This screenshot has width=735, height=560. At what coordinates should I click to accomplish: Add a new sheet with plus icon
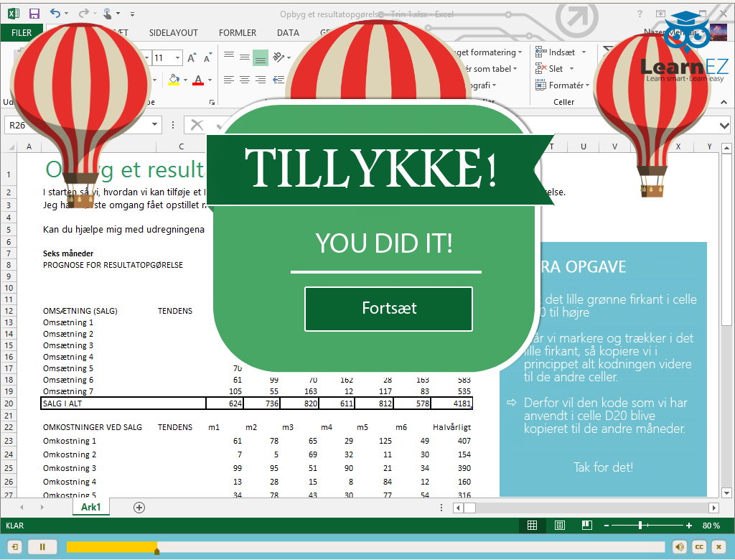(139, 508)
